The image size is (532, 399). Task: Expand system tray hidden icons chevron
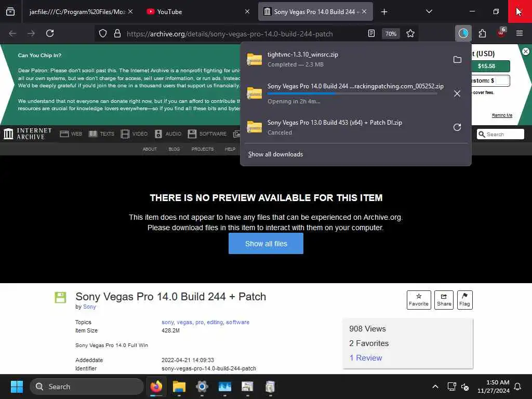point(435,387)
